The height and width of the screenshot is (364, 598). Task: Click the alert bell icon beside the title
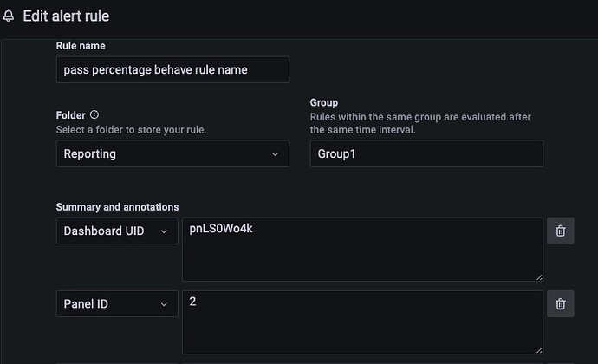[x=9, y=16]
